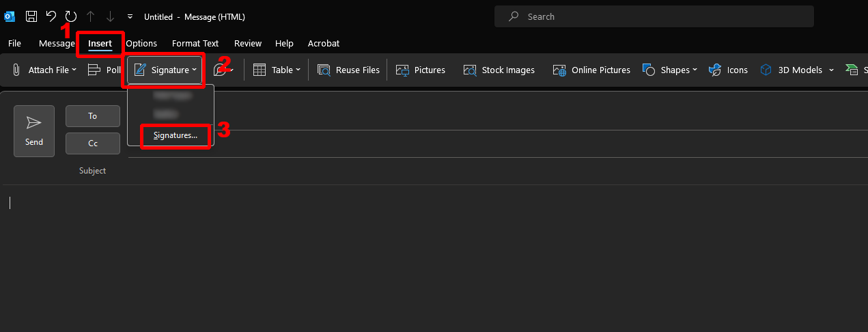
Task: Click the Poll button
Action: click(104, 70)
